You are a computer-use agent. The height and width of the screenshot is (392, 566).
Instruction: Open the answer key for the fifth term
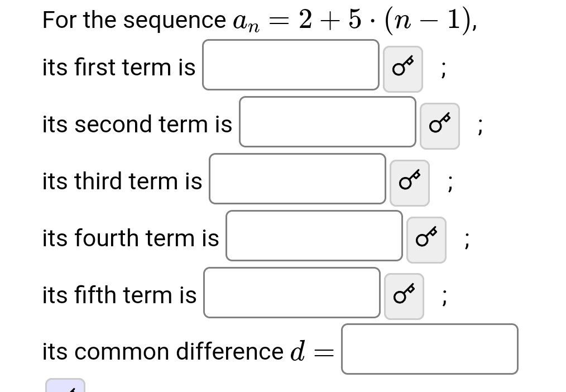[404, 296]
